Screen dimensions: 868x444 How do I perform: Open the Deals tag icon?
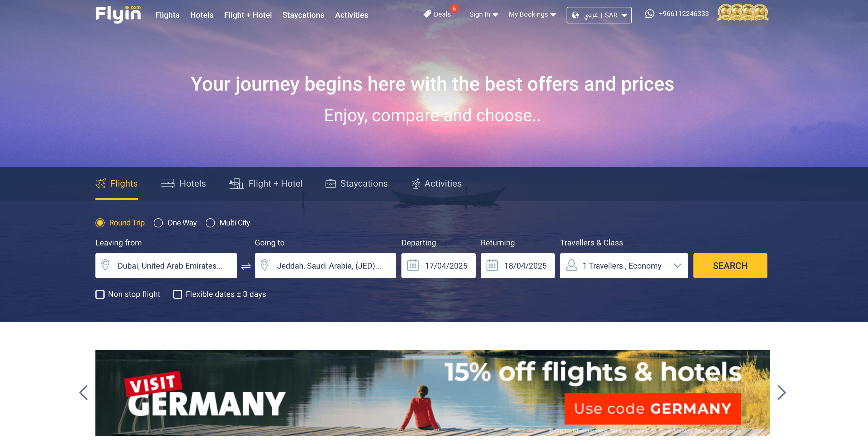tap(427, 14)
